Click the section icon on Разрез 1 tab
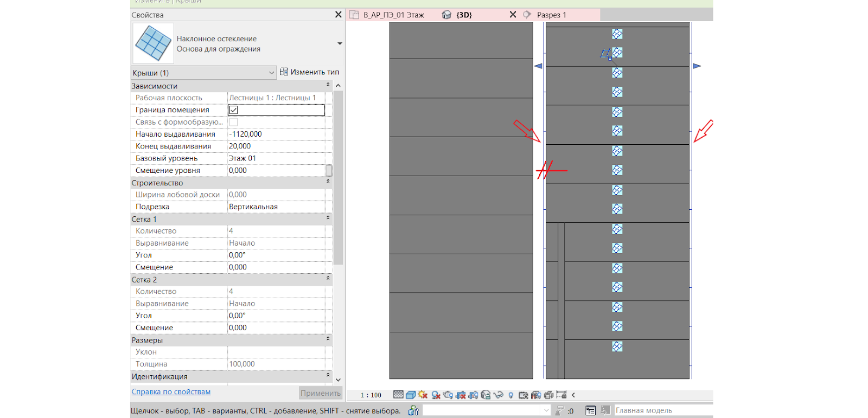This screenshot has width=868, height=418. (527, 15)
